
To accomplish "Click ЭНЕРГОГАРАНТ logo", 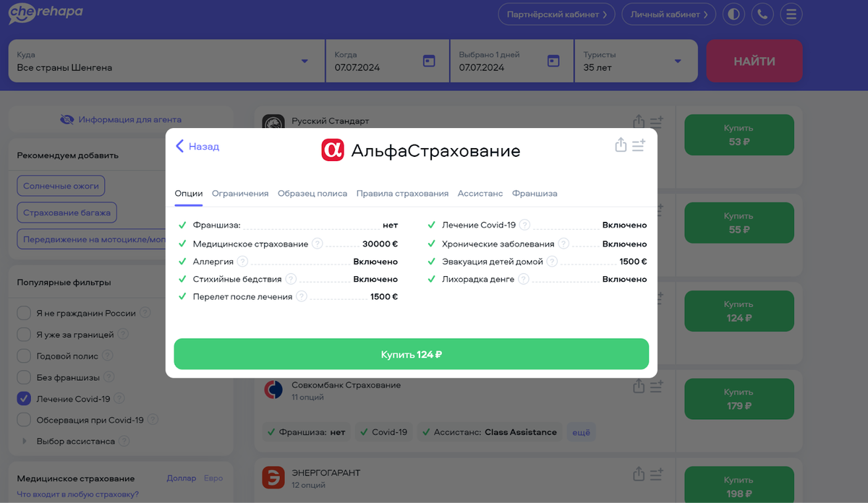I will (273, 478).
